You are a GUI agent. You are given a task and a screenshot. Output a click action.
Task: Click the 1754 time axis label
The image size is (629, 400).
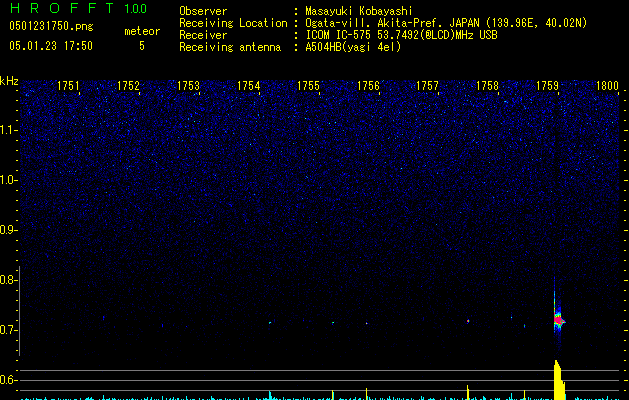248,85
